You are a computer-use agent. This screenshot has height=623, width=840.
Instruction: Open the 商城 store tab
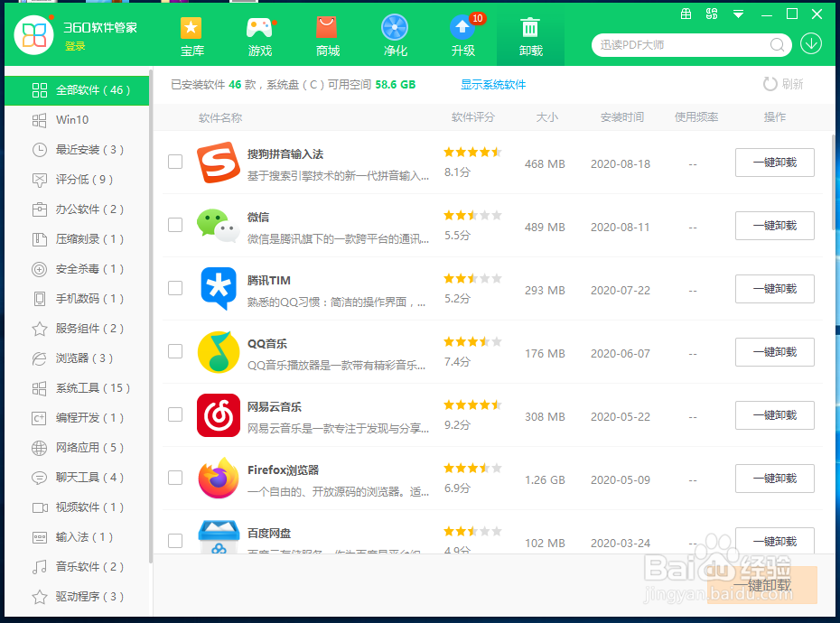tap(327, 36)
